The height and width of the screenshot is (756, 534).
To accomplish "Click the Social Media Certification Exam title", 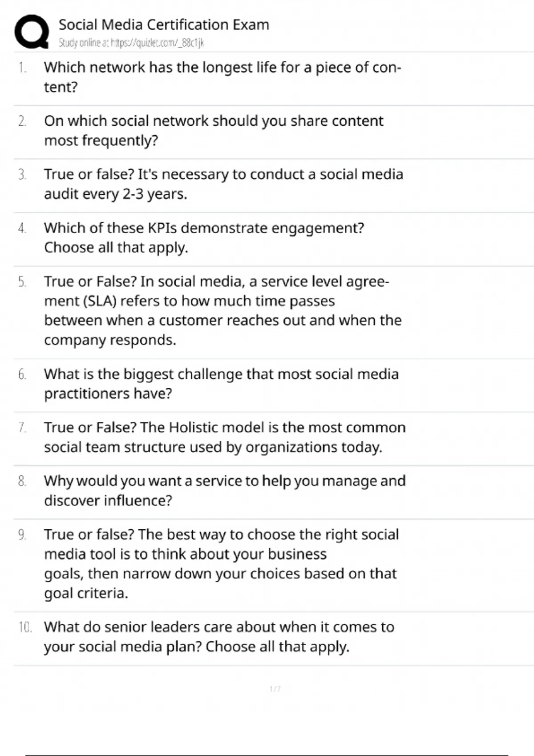I will click(164, 24).
